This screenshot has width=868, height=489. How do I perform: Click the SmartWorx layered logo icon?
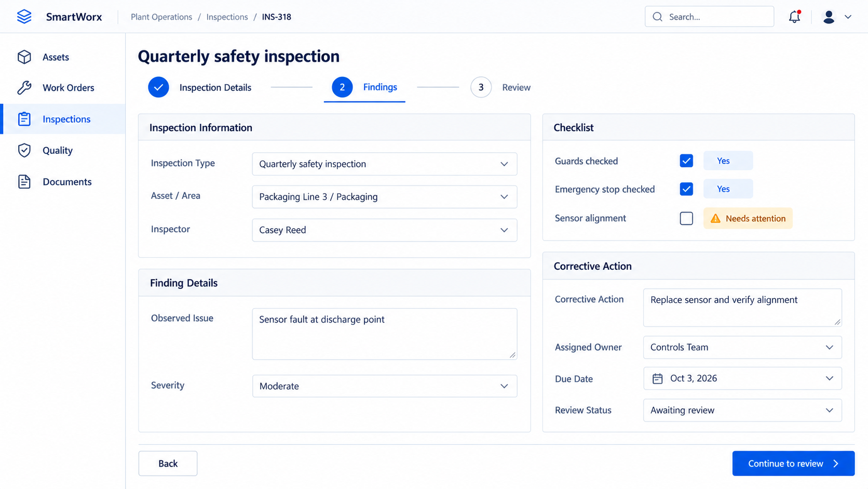pyautogui.click(x=24, y=17)
